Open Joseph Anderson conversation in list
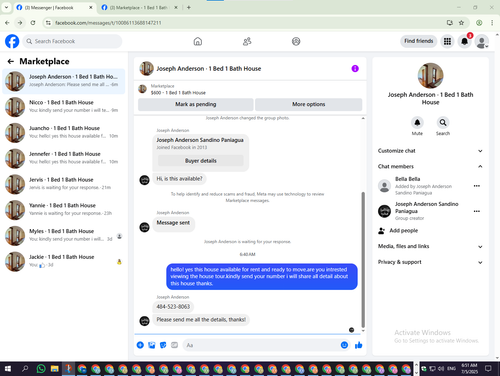 [64, 81]
